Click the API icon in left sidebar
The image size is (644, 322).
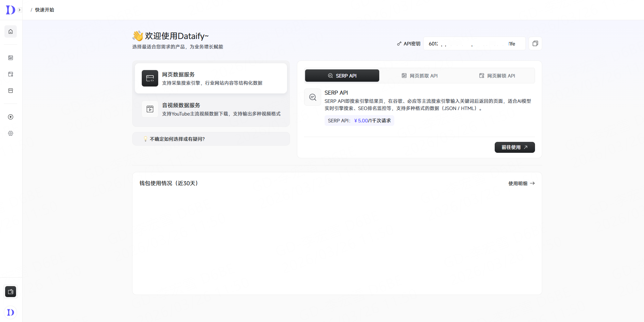point(11,58)
